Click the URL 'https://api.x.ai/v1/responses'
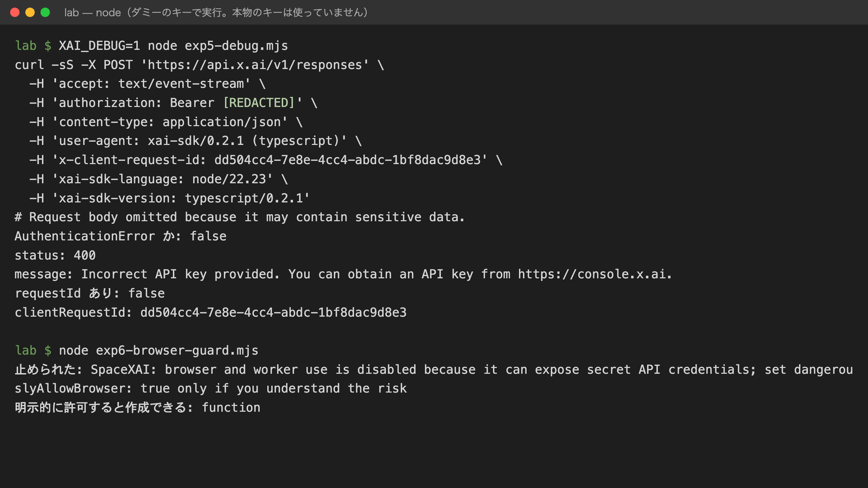Viewport: 868px width, 488px height. [254, 65]
